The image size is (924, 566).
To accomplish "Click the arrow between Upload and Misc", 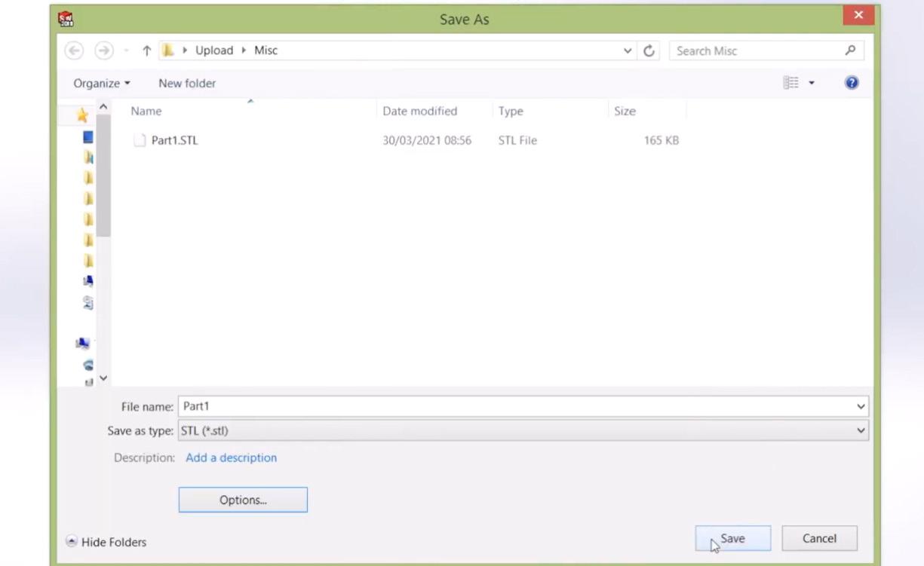I will click(244, 50).
